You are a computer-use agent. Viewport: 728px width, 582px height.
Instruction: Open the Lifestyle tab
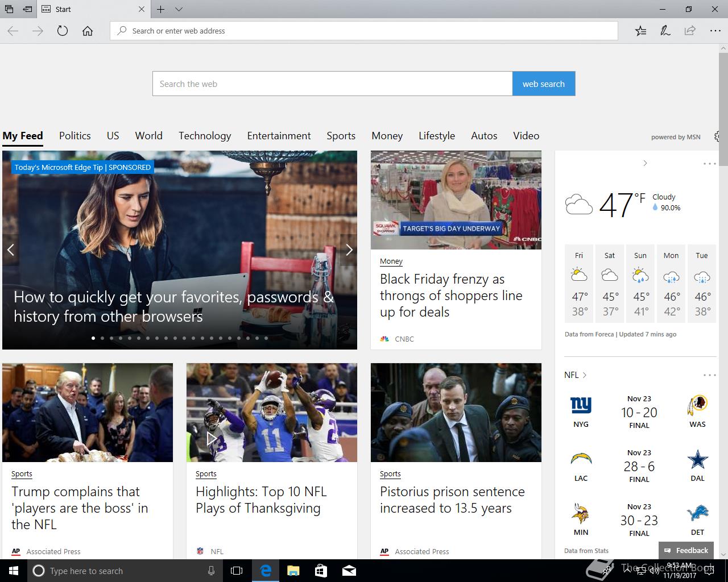(437, 136)
